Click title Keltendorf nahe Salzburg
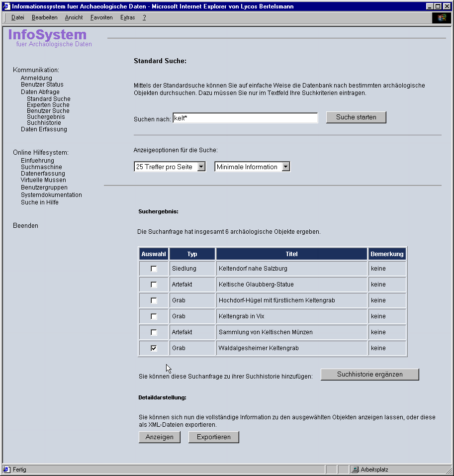Image resolution: width=454 pixels, height=476 pixels. 253,269
